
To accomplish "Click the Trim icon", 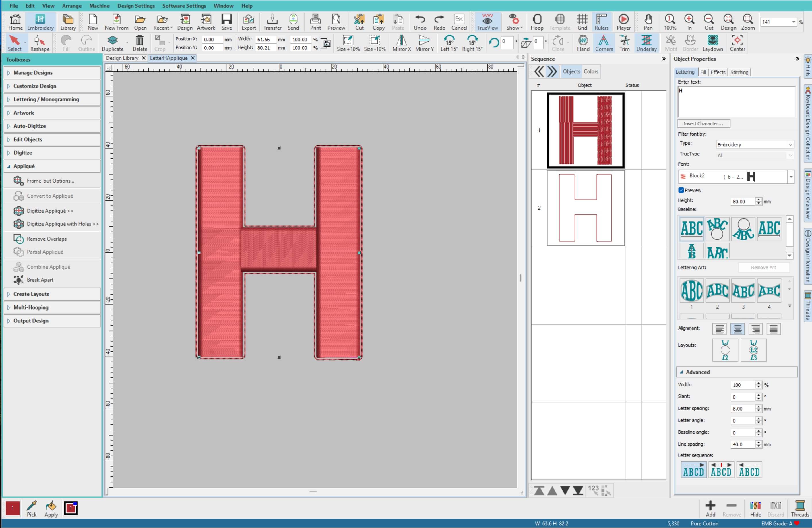I will 624,43.
